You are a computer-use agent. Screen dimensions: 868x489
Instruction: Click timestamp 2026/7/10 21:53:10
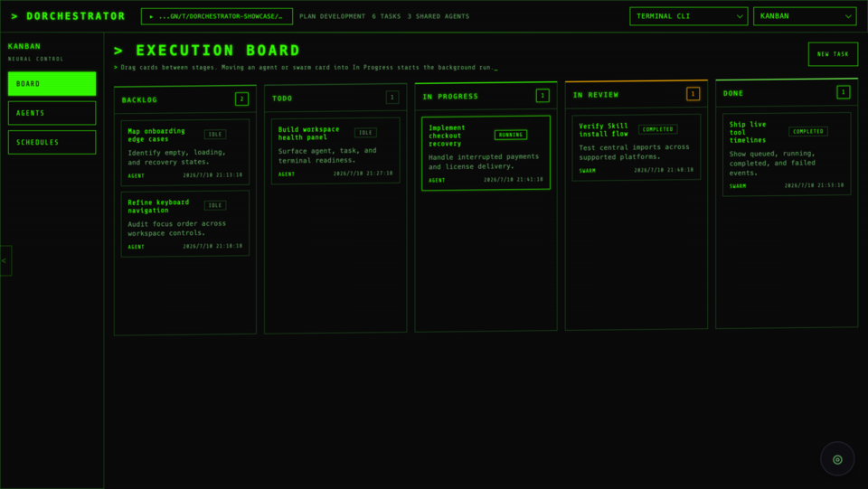[x=815, y=185]
